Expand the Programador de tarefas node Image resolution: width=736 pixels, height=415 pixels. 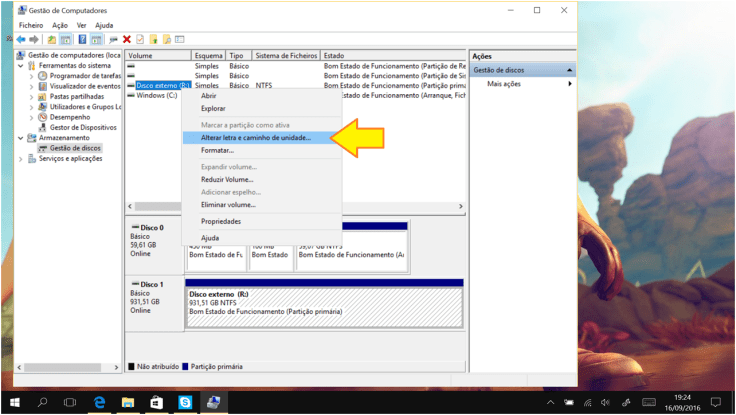(31, 76)
